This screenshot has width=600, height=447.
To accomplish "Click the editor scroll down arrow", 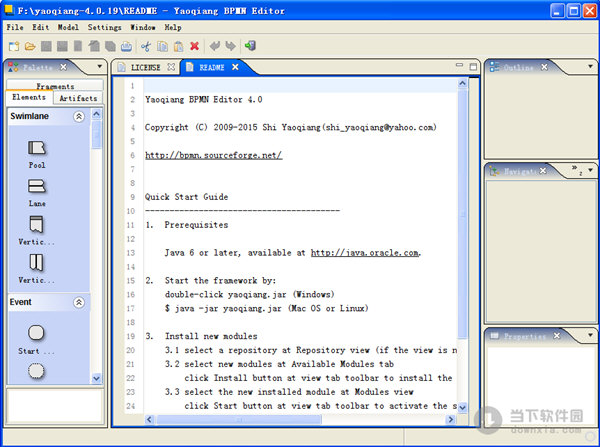I will point(463,407).
